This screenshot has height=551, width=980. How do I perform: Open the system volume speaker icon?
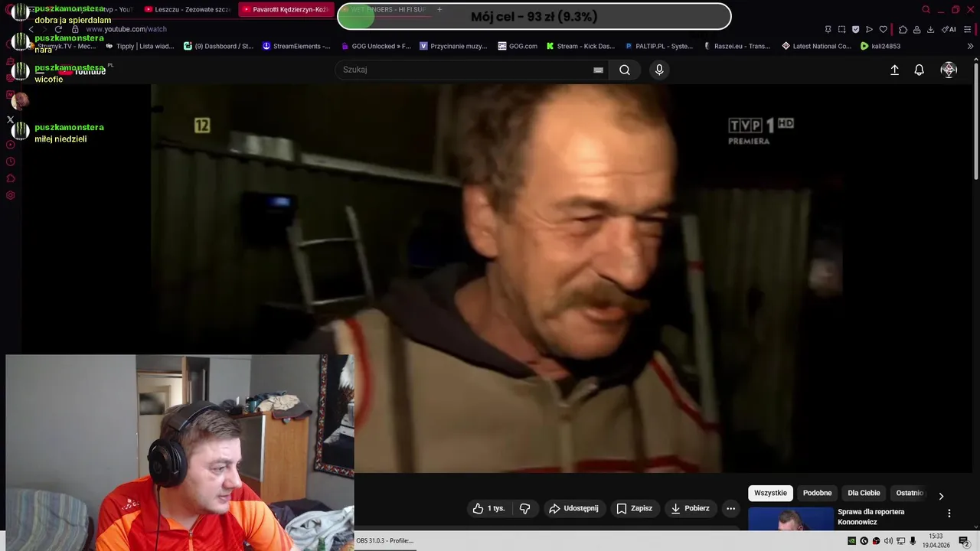coord(888,541)
